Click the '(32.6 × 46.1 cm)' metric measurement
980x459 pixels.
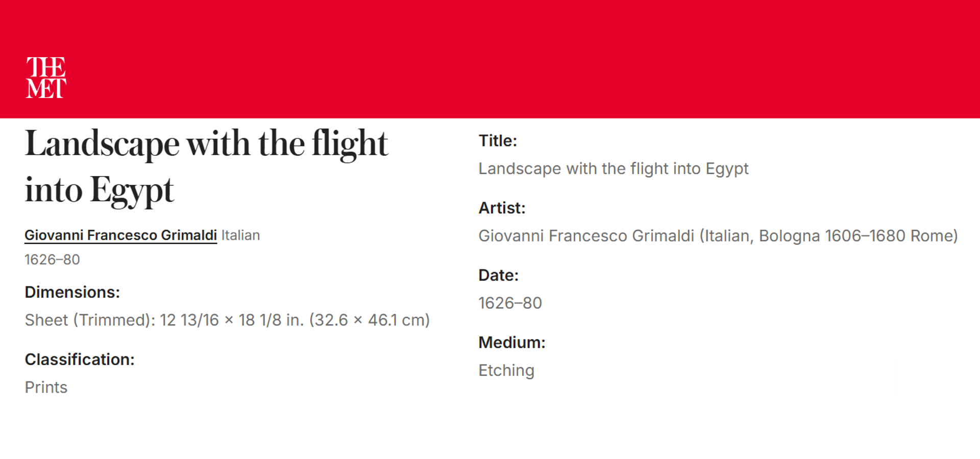point(369,320)
